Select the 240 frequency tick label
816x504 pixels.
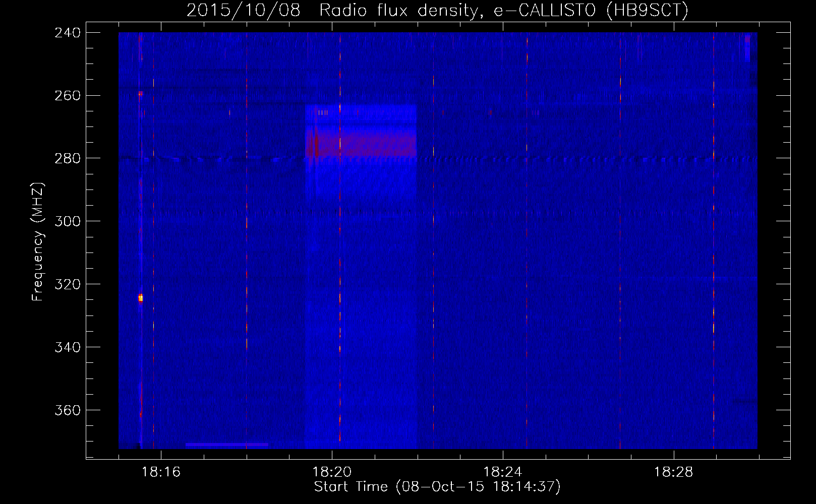coord(68,33)
